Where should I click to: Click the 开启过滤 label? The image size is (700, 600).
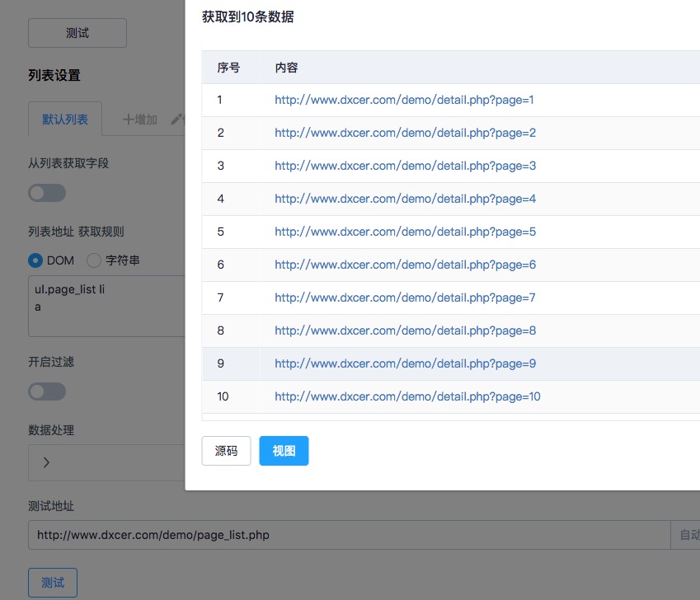coord(51,362)
